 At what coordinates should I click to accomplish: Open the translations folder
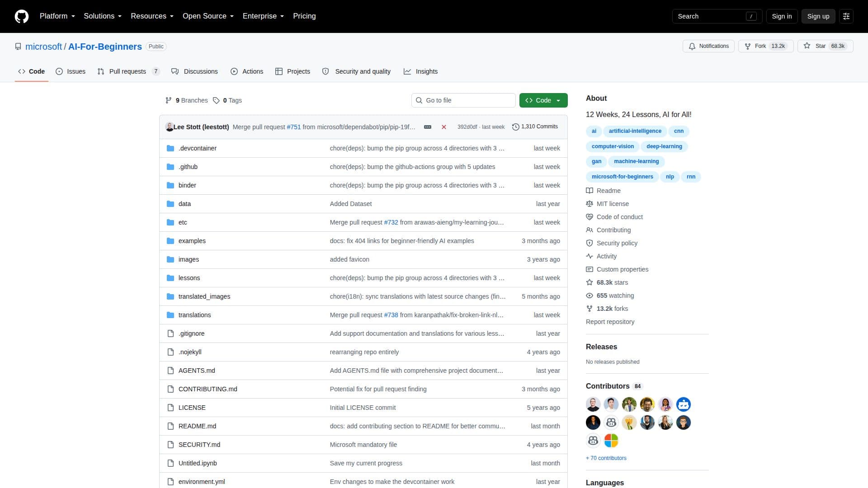tap(194, 315)
